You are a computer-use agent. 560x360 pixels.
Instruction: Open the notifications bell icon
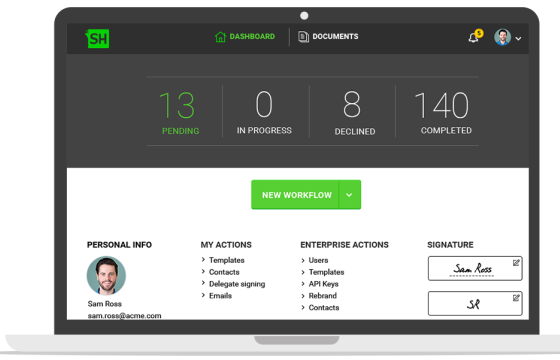pyautogui.click(x=474, y=38)
